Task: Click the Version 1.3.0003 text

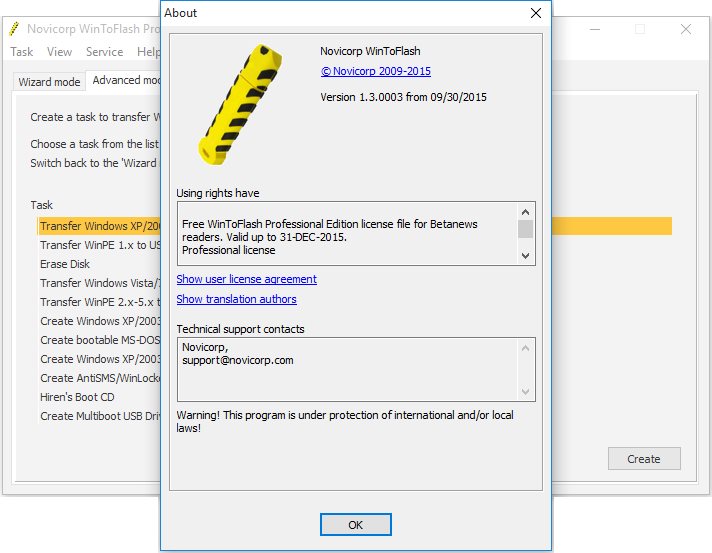Action: pyautogui.click(x=403, y=97)
